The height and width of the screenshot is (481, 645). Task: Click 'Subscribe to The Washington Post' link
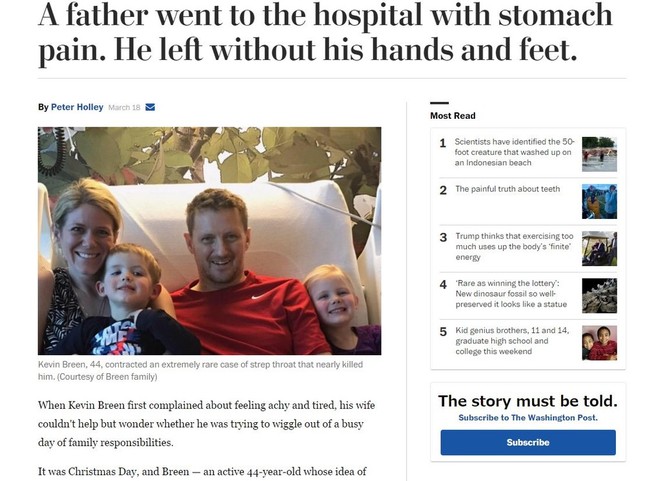(x=527, y=417)
